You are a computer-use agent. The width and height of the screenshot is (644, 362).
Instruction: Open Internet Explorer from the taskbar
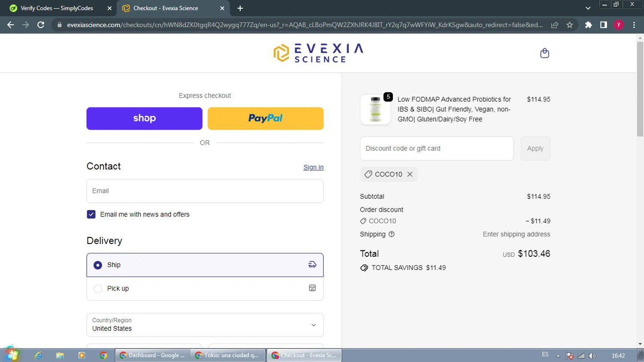39,356
